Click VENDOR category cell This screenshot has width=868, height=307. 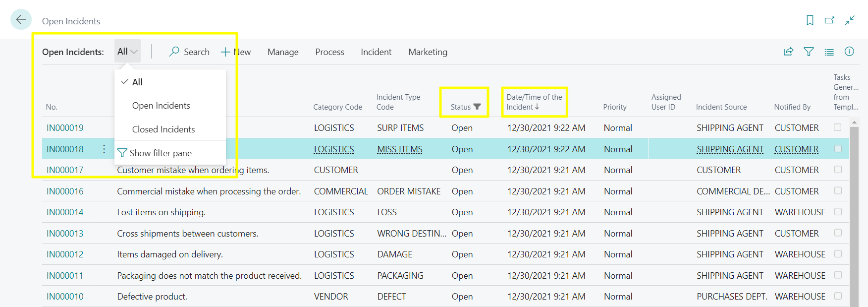[331, 297]
